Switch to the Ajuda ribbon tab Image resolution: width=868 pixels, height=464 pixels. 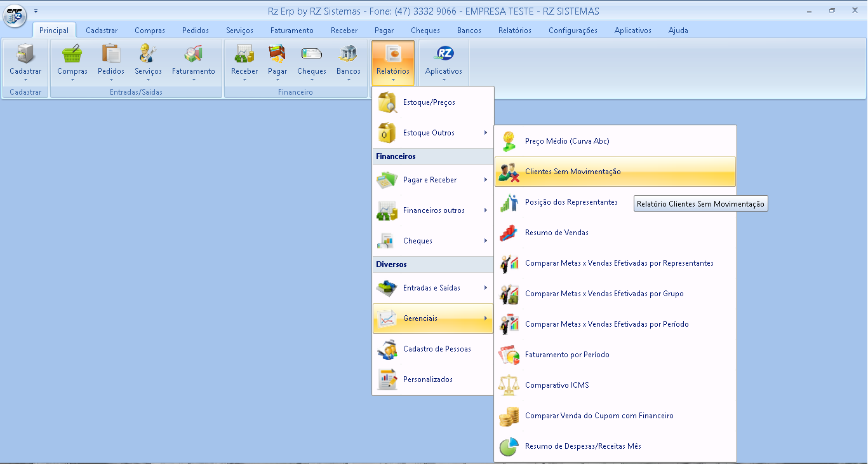point(678,31)
